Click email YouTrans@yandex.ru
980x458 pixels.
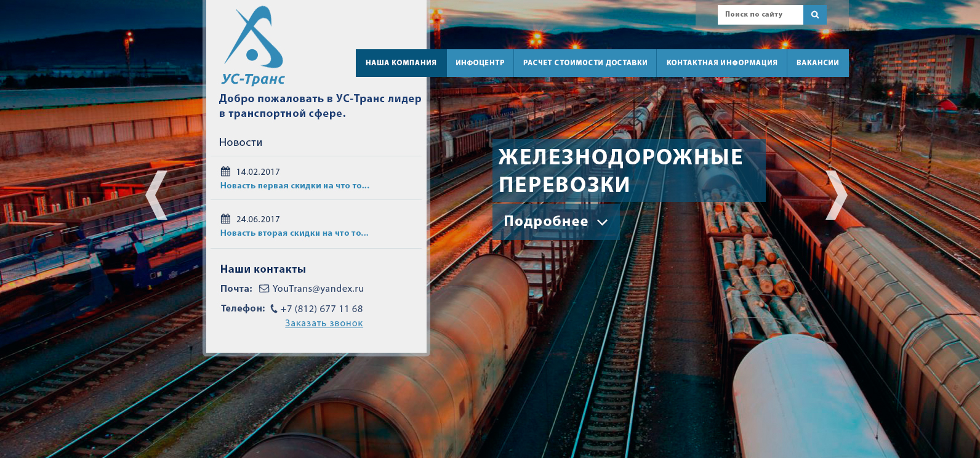coord(318,289)
